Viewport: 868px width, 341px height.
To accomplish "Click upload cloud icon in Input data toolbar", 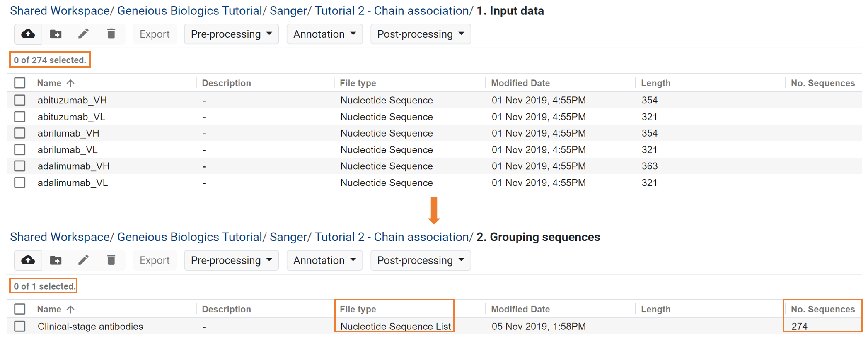I will [28, 34].
